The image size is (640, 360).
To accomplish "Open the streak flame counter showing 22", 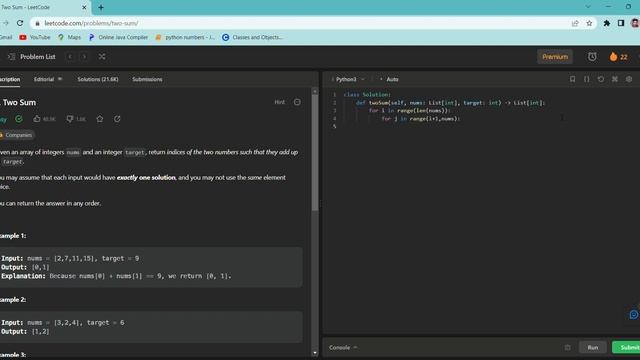I will coord(618,57).
